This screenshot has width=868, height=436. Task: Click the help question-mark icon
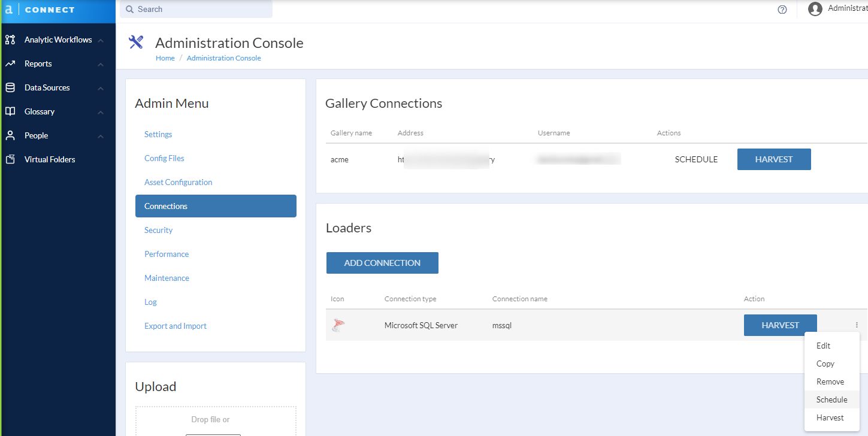tap(782, 10)
